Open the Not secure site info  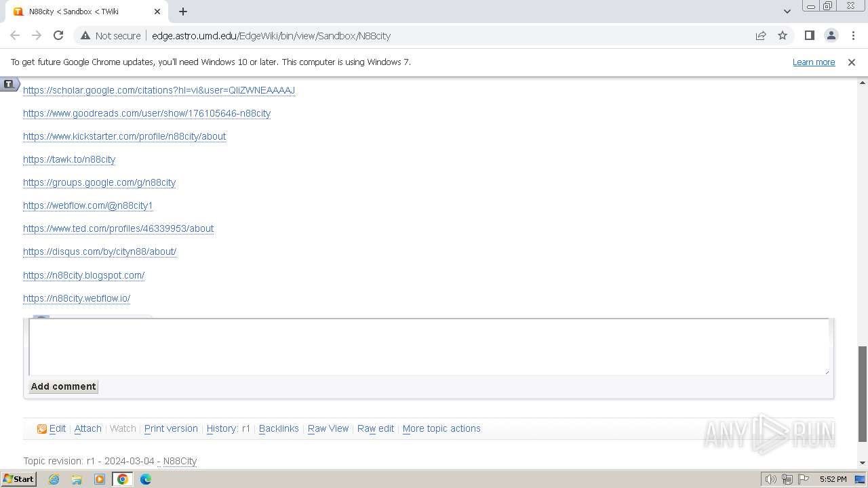pyautogui.click(x=111, y=35)
